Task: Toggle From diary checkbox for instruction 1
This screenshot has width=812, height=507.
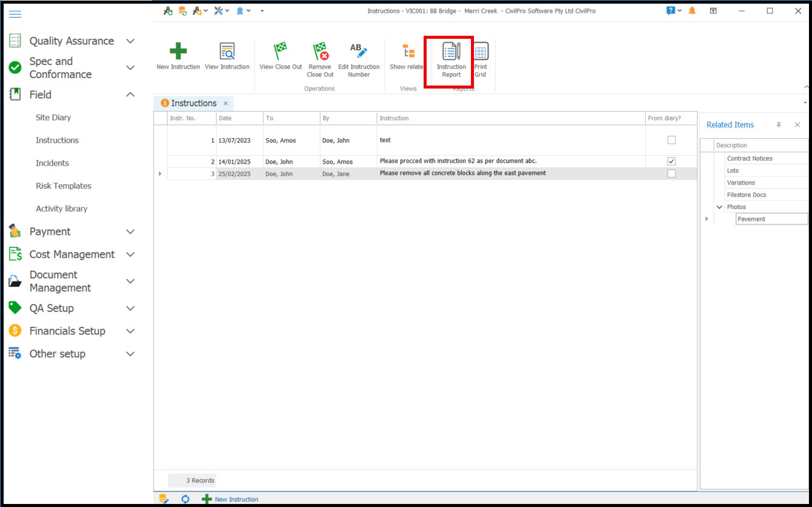Action: pos(671,140)
